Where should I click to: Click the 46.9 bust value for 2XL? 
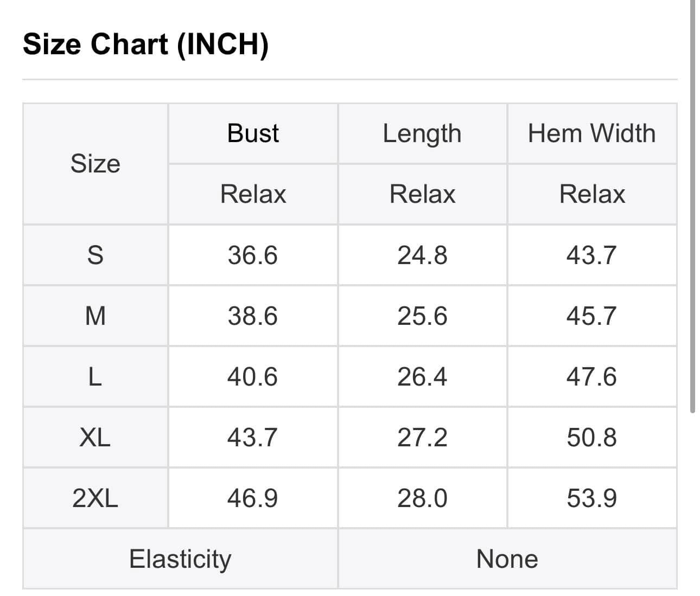click(x=253, y=498)
